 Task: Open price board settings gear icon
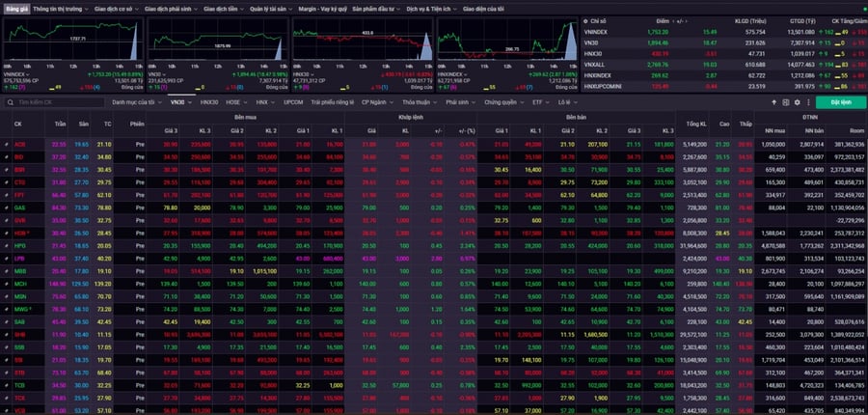coord(798,102)
